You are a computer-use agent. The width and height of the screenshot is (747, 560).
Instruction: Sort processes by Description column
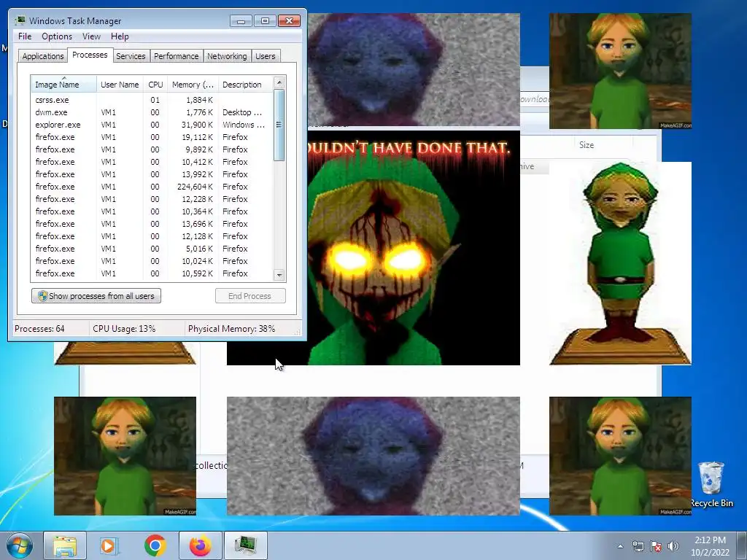(x=246, y=85)
